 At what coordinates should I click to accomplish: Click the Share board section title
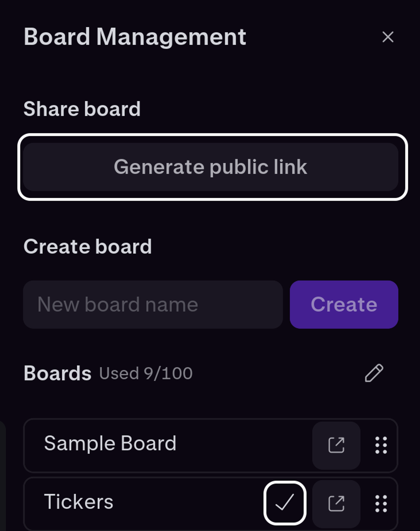[x=82, y=108]
